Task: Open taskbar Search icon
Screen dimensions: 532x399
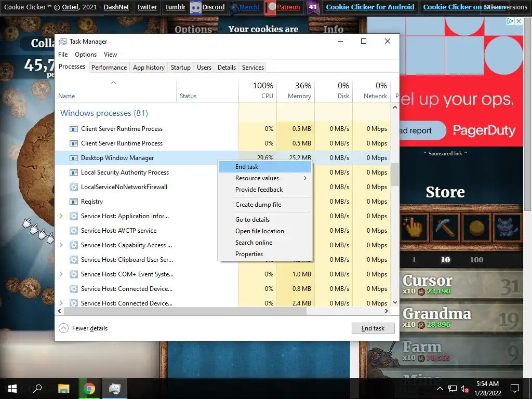Action: coord(37,389)
